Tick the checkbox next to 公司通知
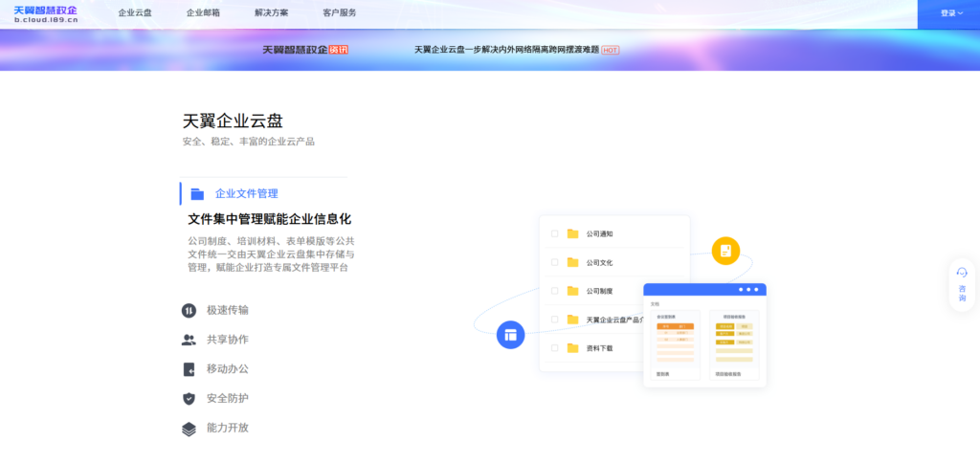The image size is (980, 464). pos(554,233)
